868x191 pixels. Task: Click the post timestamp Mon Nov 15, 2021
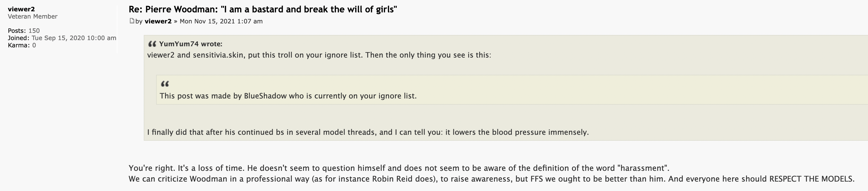tap(221, 21)
